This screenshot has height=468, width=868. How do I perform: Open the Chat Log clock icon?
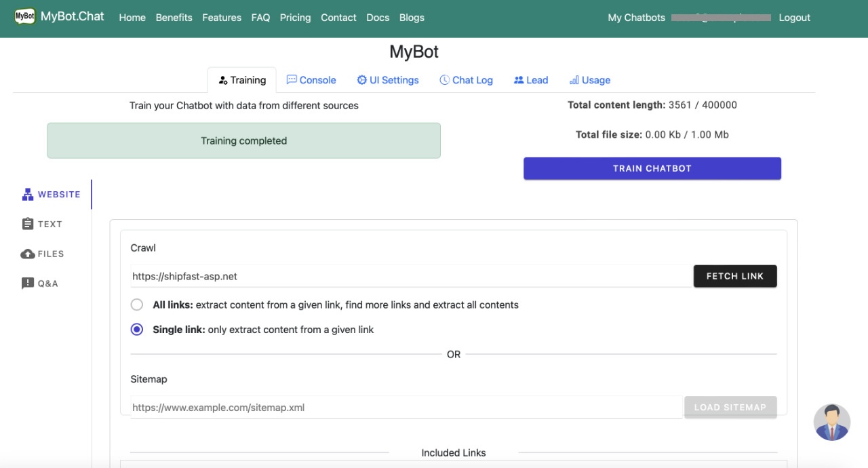(x=444, y=79)
